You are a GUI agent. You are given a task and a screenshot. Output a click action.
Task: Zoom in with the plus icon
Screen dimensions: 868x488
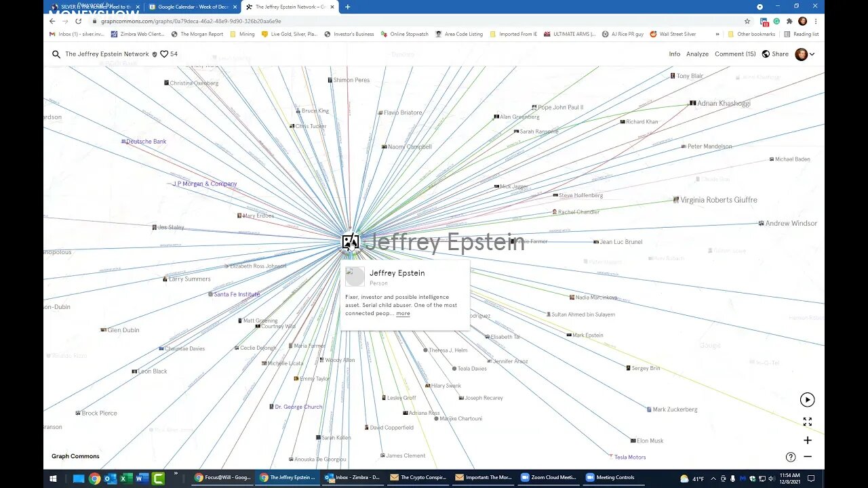tap(807, 441)
